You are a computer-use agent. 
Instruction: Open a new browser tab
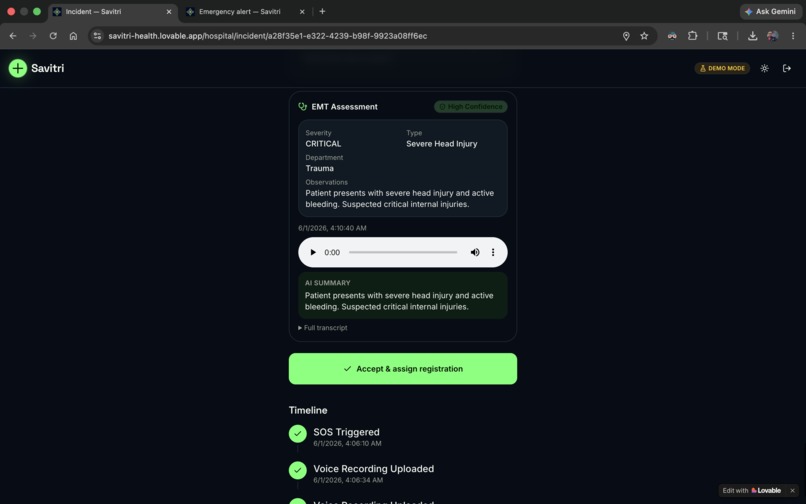(x=322, y=11)
